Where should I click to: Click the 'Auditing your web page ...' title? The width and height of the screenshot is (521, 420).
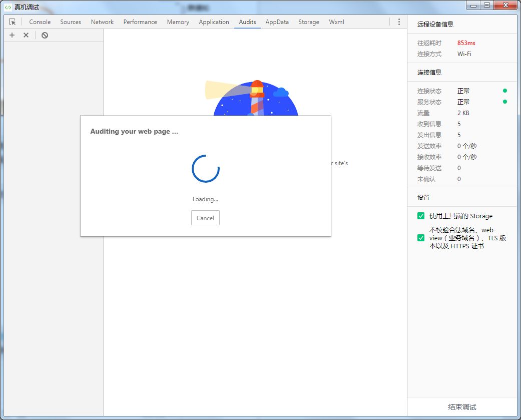(134, 131)
